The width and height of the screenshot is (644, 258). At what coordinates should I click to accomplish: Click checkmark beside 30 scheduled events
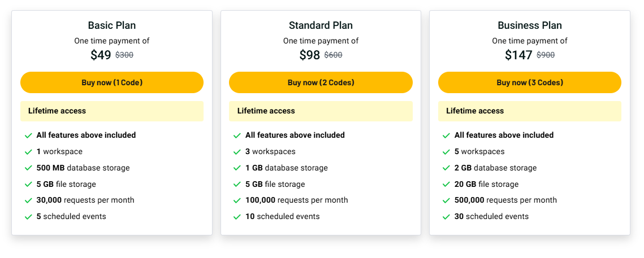click(x=446, y=217)
